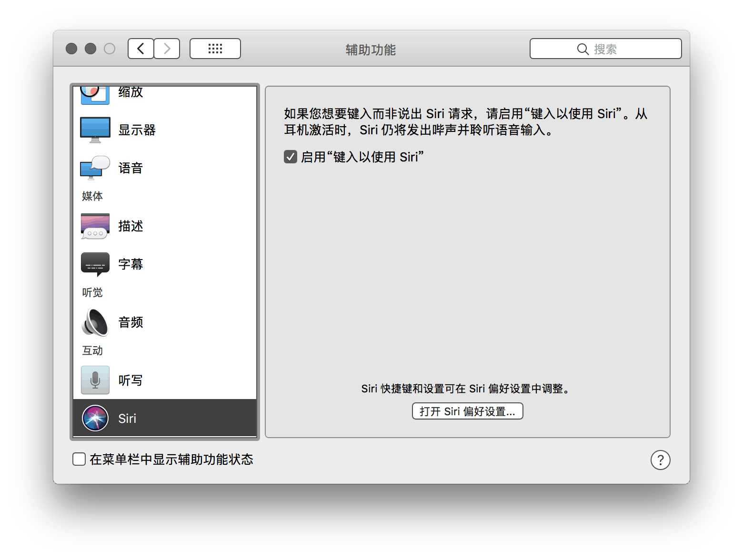Enable 在菜单栏中显示辅助功能状态 checkbox

tap(79, 459)
